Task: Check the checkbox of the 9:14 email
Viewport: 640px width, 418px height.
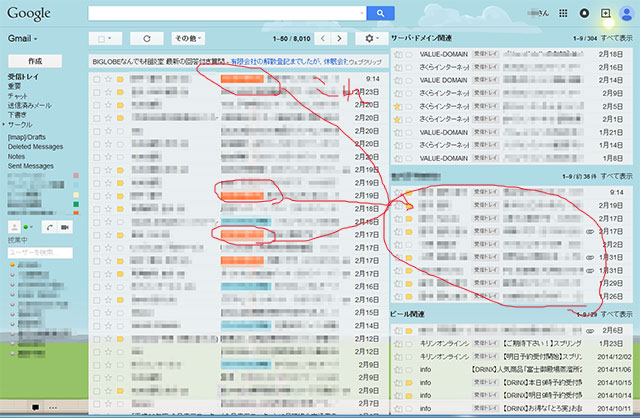Action: pos(97,79)
